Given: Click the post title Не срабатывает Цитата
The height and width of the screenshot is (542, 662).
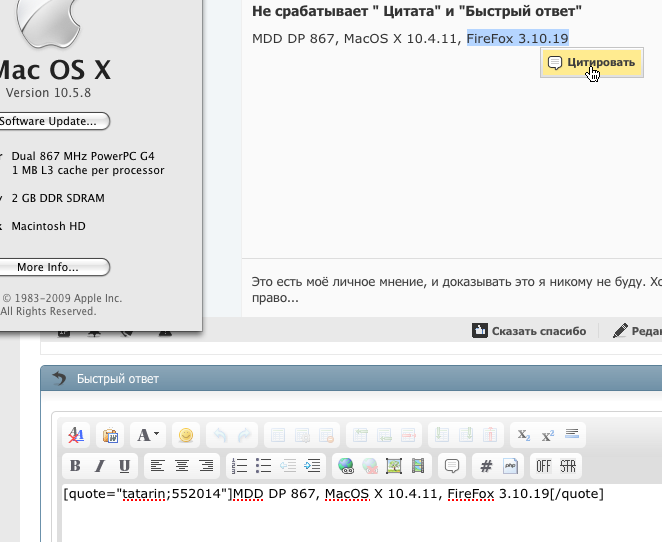Looking at the screenshot, I should [x=417, y=11].
